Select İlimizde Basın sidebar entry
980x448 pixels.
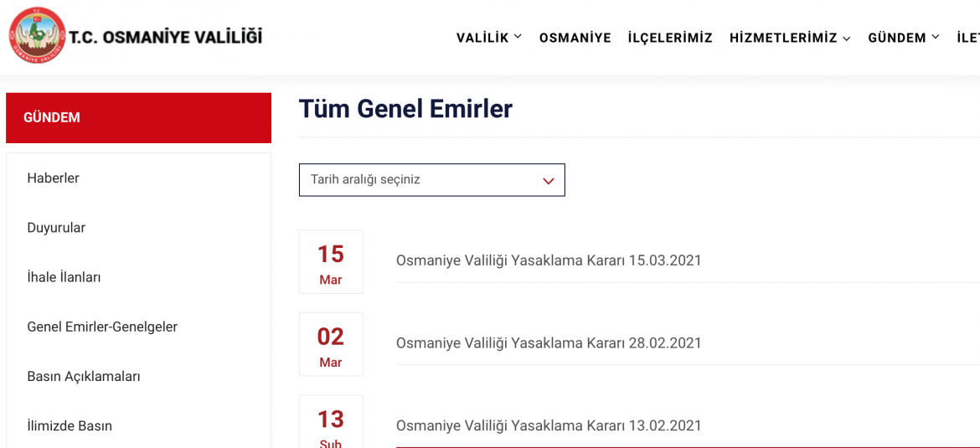tap(70, 426)
